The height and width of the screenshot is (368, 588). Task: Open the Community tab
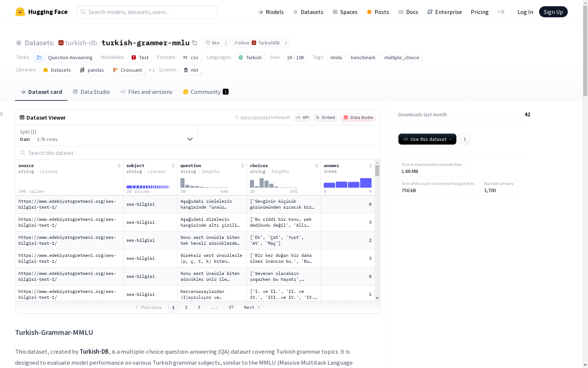tap(205, 92)
